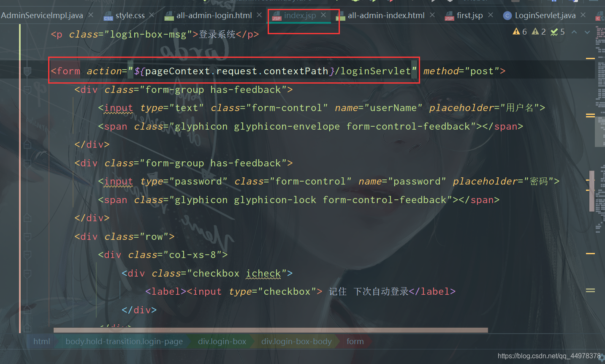Select the index.jsp editor tab

coord(300,16)
